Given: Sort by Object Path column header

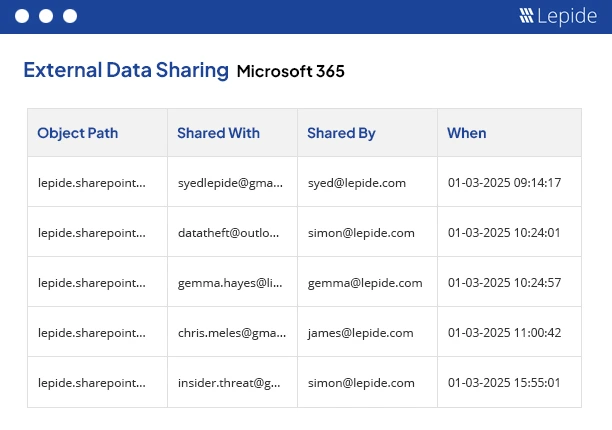Looking at the screenshot, I should pyautogui.click(x=76, y=133).
